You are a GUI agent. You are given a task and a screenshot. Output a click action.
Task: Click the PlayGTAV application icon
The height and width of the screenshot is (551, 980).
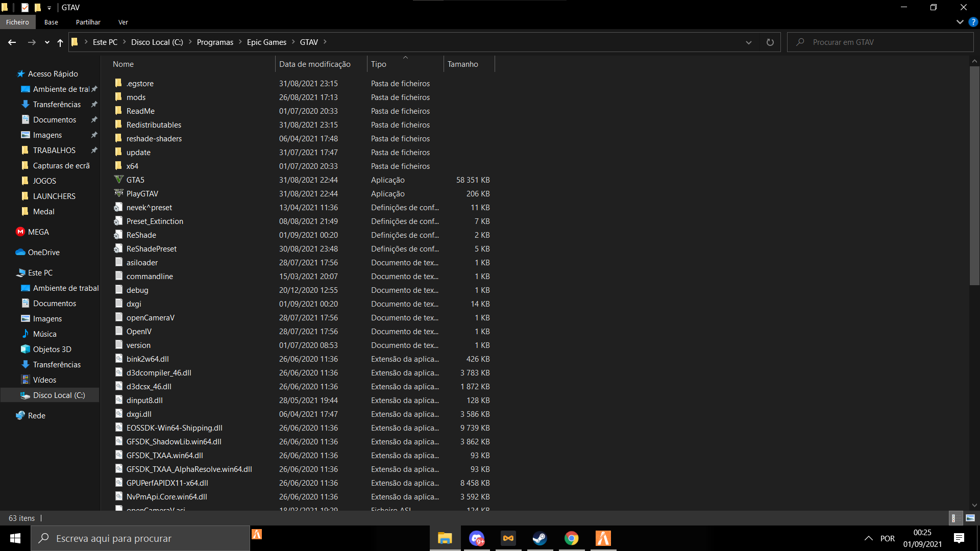point(119,193)
